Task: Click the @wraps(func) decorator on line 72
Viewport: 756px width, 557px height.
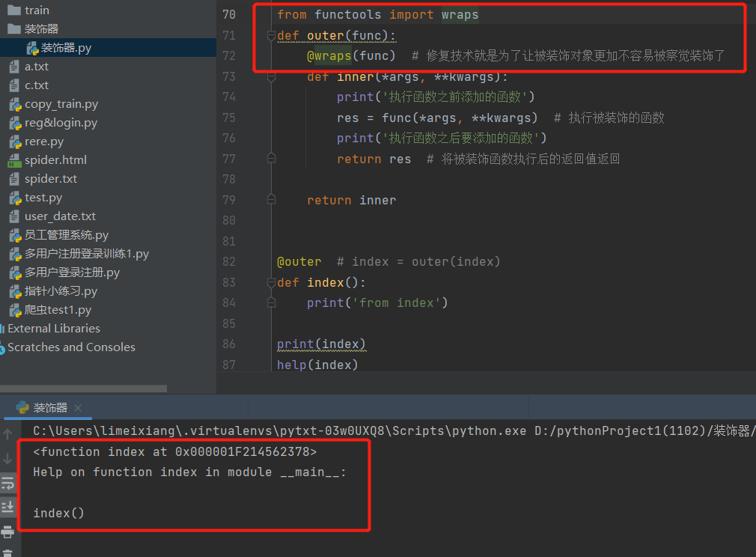Action: 351,56
